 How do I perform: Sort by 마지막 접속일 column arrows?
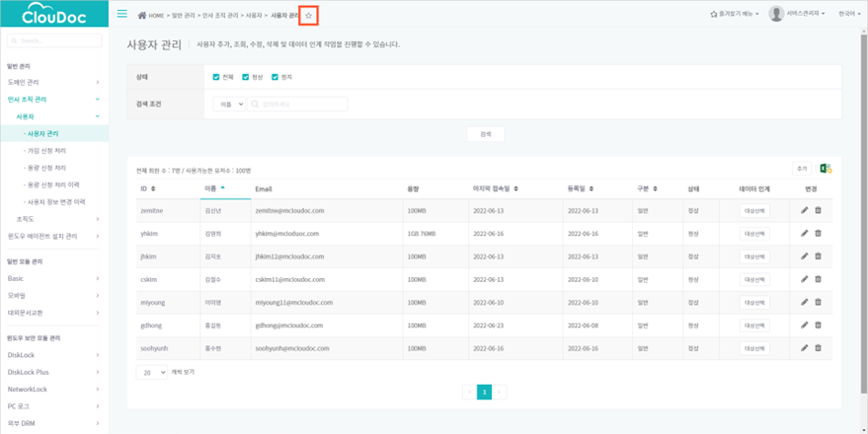click(515, 189)
